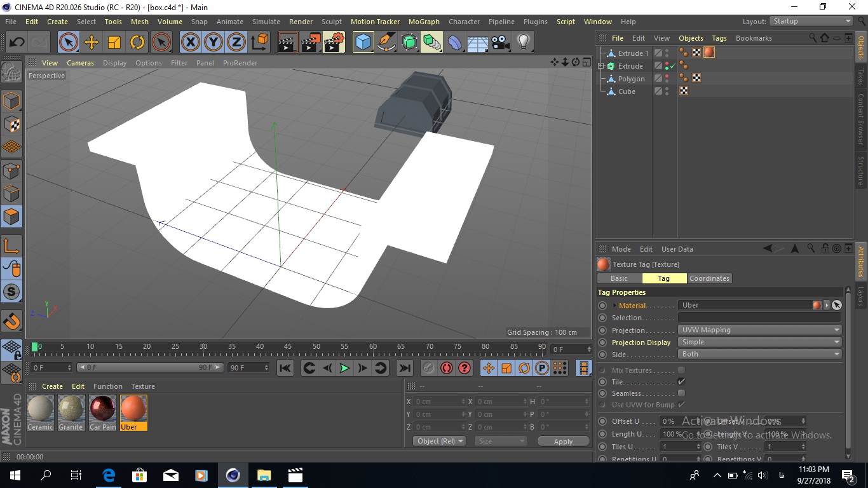Click the Undo arrow icon

click(17, 43)
